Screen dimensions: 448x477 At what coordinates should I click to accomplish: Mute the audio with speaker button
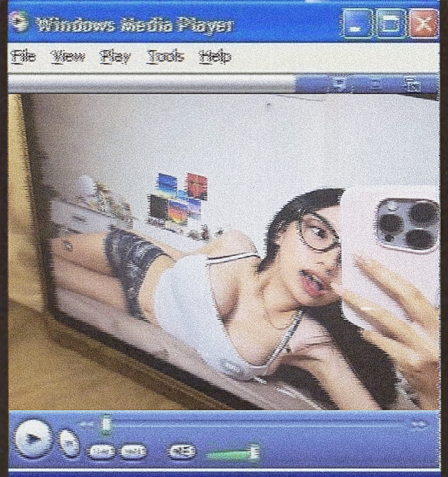(x=181, y=452)
